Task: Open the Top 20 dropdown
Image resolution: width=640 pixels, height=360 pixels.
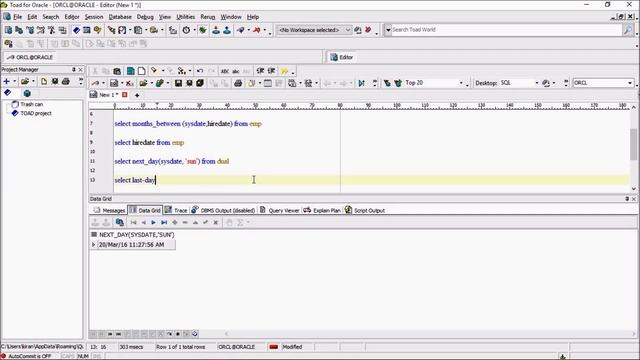Action: point(461,83)
